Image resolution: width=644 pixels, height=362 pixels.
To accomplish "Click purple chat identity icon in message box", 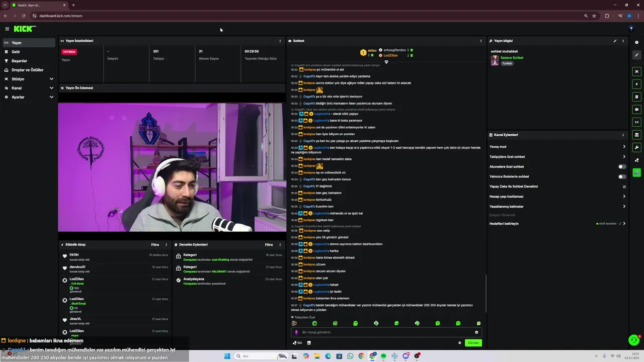I will click(x=296, y=332).
